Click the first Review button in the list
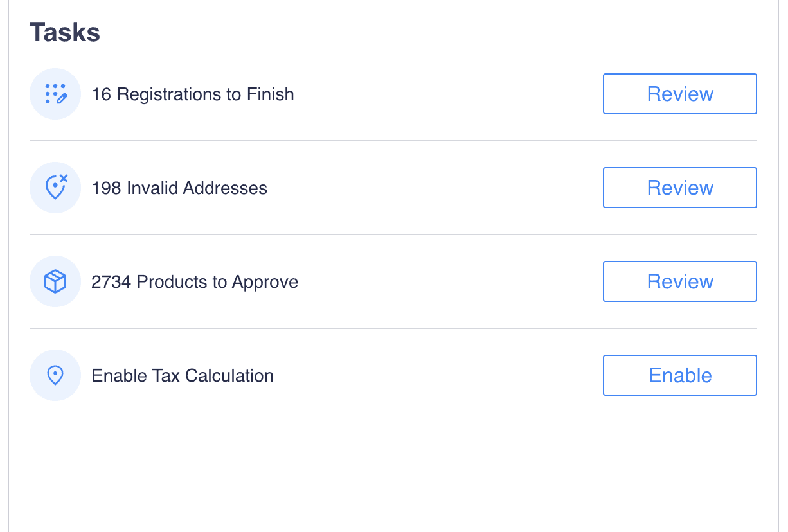Viewport: 788px width, 532px height. pos(679,94)
